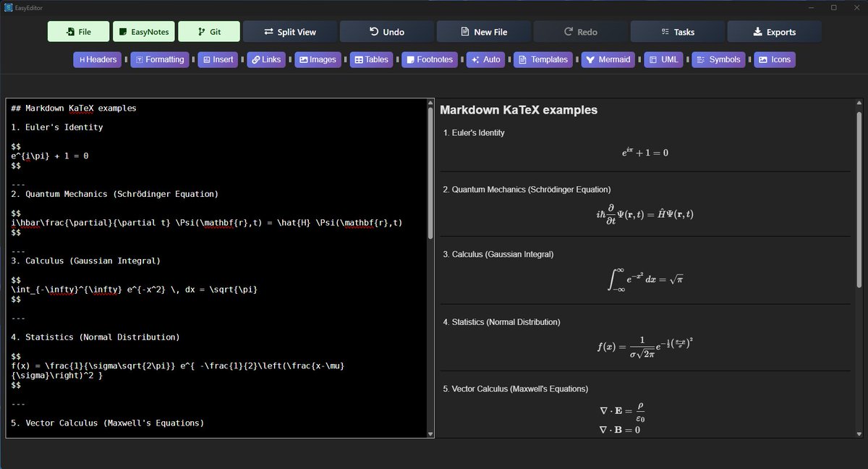Click the \int Gaussian source line in editor
Screen dimensions: 868x469
135,290
